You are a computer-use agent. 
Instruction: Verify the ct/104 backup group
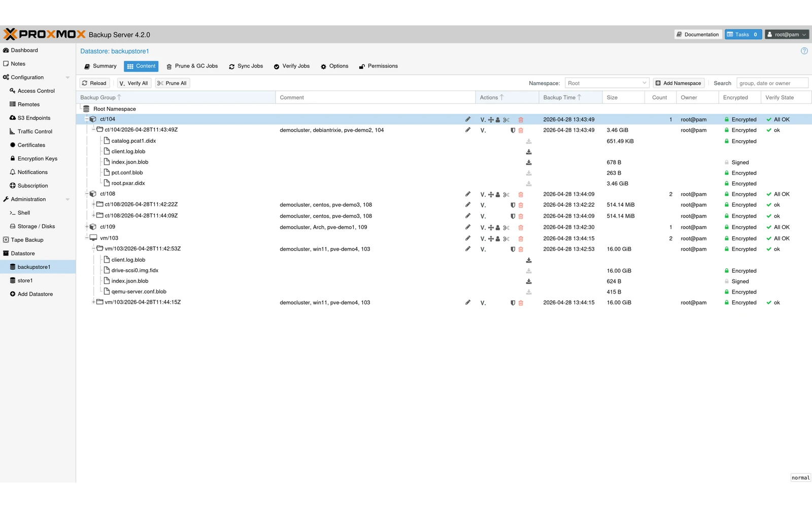coord(483,120)
